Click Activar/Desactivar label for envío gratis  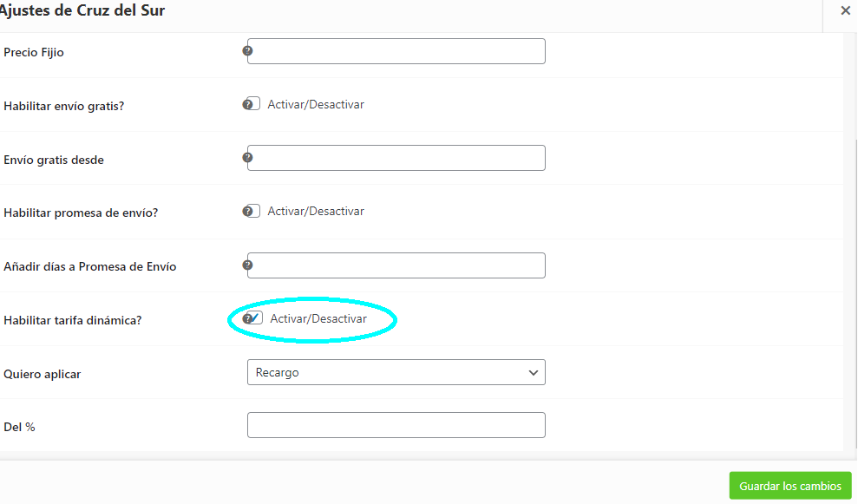coord(316,104)
